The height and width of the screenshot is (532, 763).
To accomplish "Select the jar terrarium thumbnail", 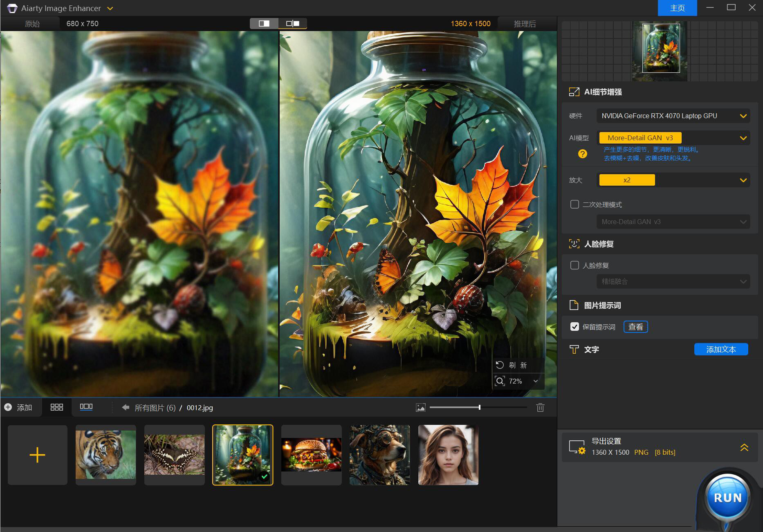I will coord(243,455).
